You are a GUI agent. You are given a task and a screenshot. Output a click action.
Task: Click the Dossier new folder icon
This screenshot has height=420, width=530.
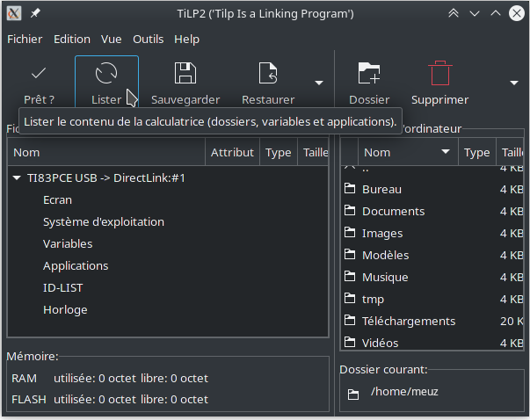[369, 73]
